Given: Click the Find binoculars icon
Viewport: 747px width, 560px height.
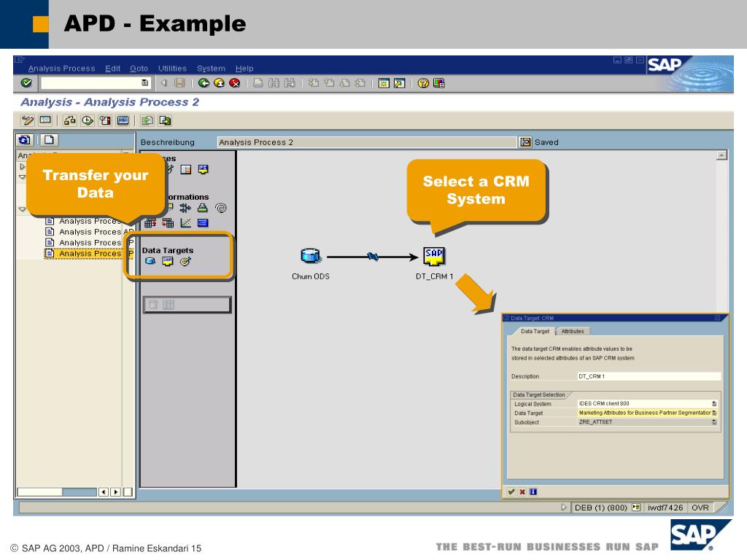Looking at the screenshot, I should (274, 83).
